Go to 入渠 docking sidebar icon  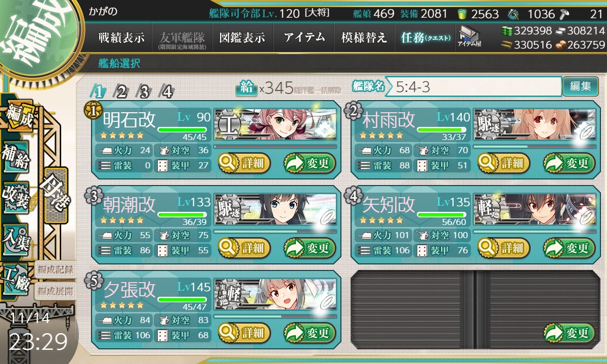(x=16, y=237)
